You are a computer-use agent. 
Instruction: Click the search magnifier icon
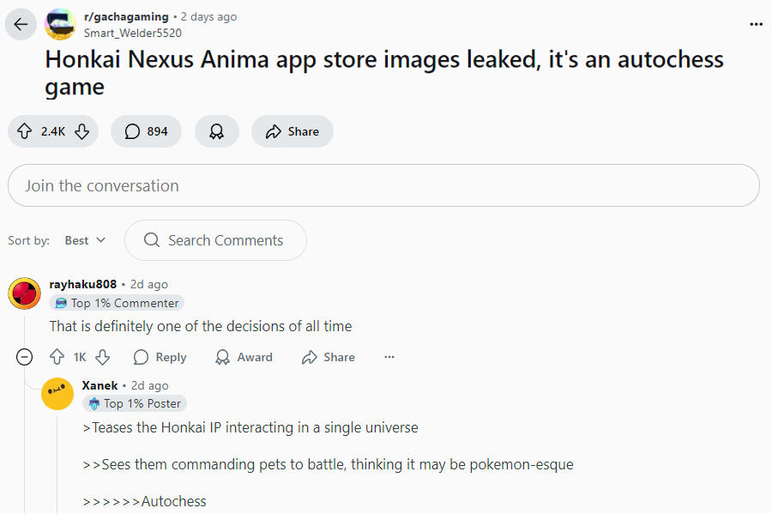click(151, 240)
